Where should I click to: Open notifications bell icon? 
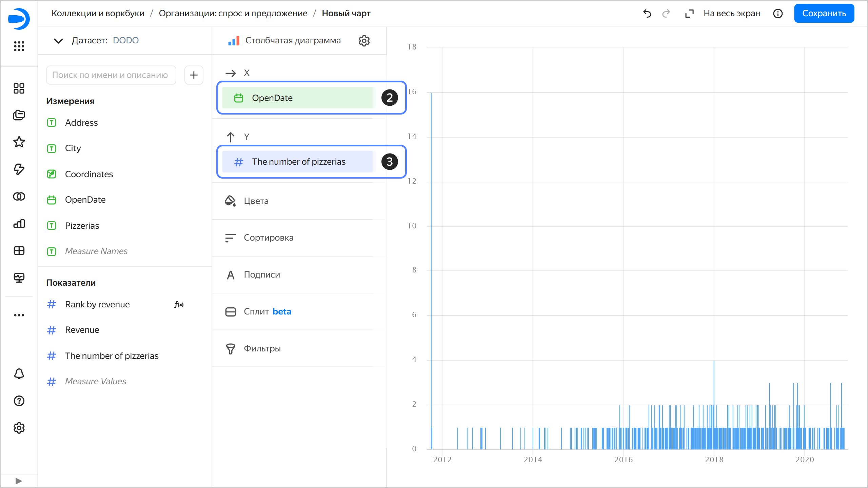point(19,374)
